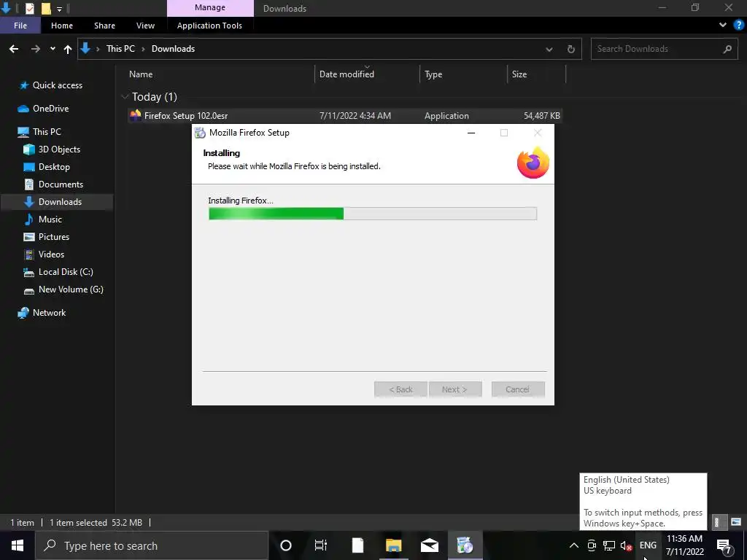747x560 pixels.
Task: Open the Mail taskbar app
Action: 429,545
